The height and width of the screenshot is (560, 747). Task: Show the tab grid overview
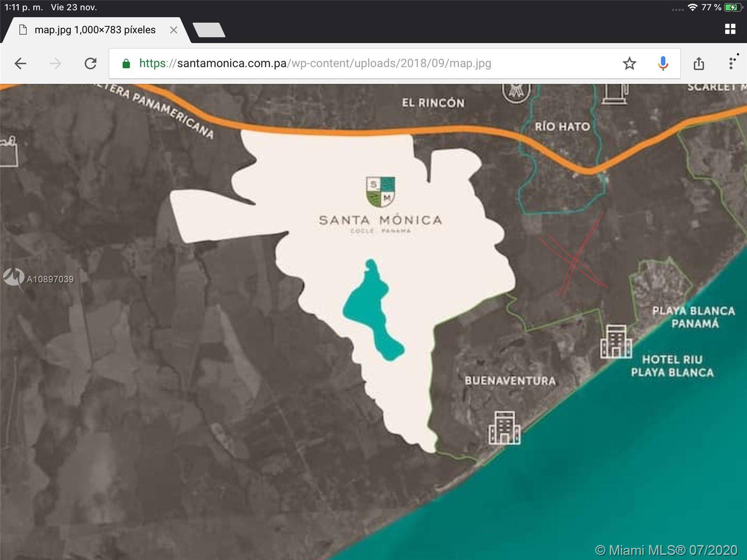click(730, 29)
